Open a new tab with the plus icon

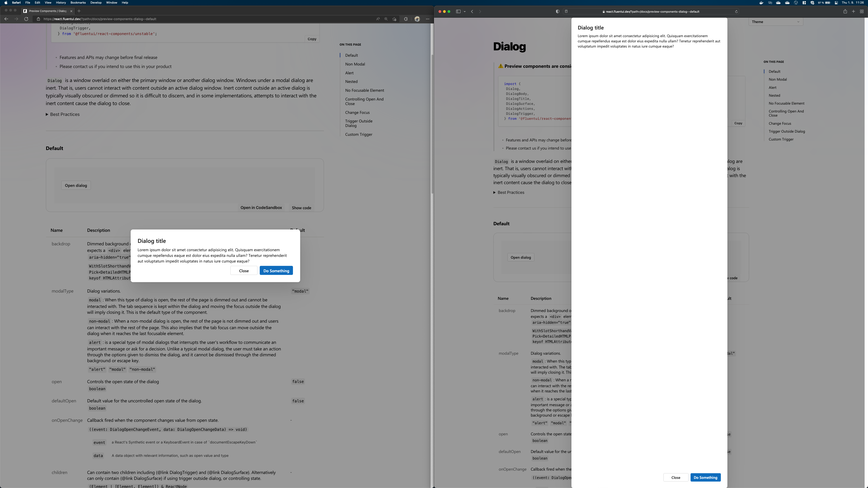854,12
